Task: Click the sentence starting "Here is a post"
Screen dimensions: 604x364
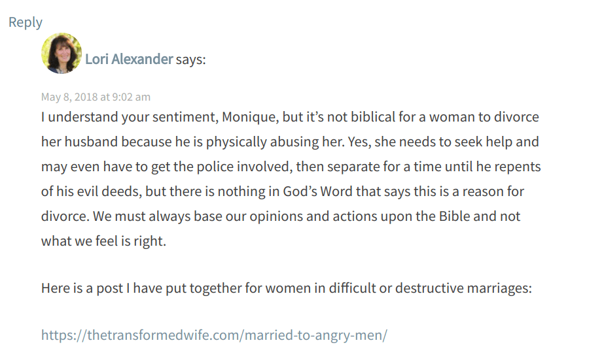Action: coord(287,288)
